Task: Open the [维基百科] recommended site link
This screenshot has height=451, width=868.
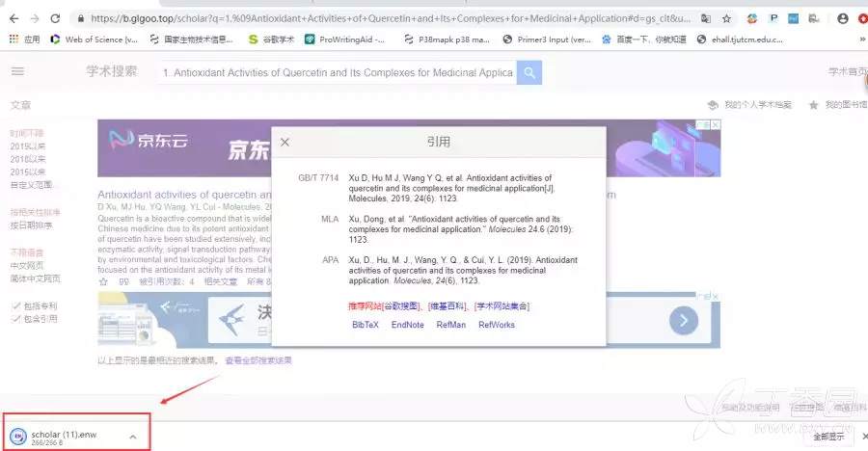Action: point(448,306)
